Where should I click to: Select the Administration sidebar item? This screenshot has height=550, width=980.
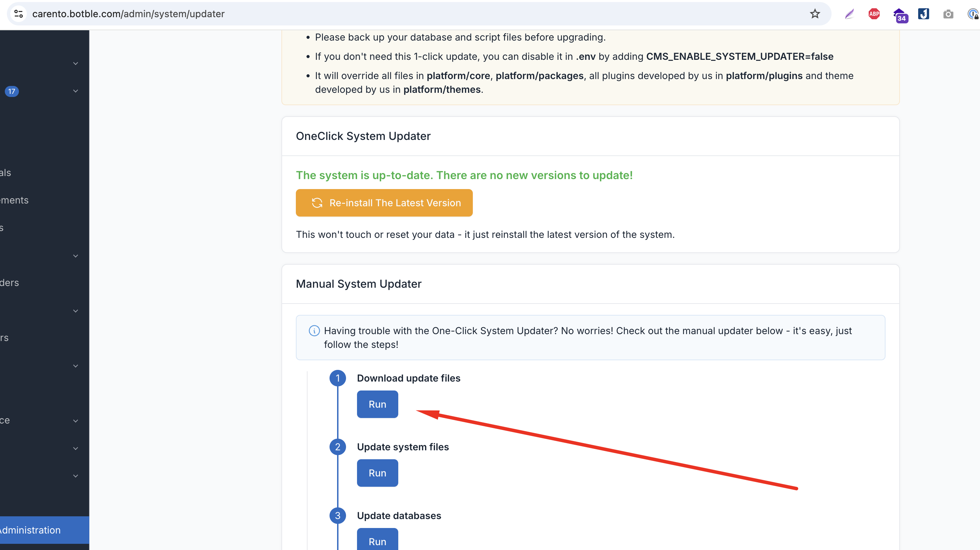click(x=45, y=530)
